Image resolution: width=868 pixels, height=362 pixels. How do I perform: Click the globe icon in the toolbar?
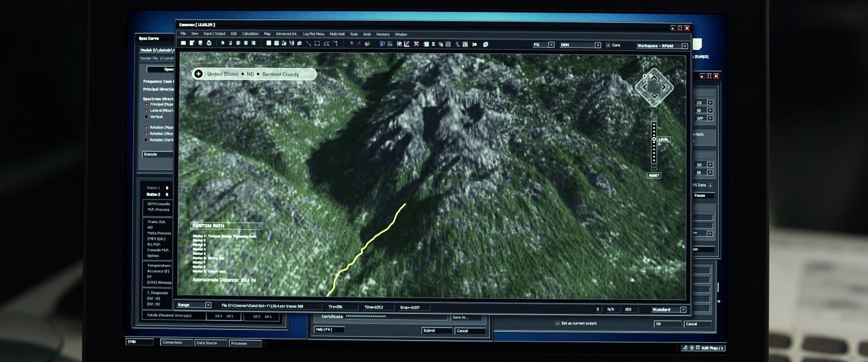click(352, 44)
